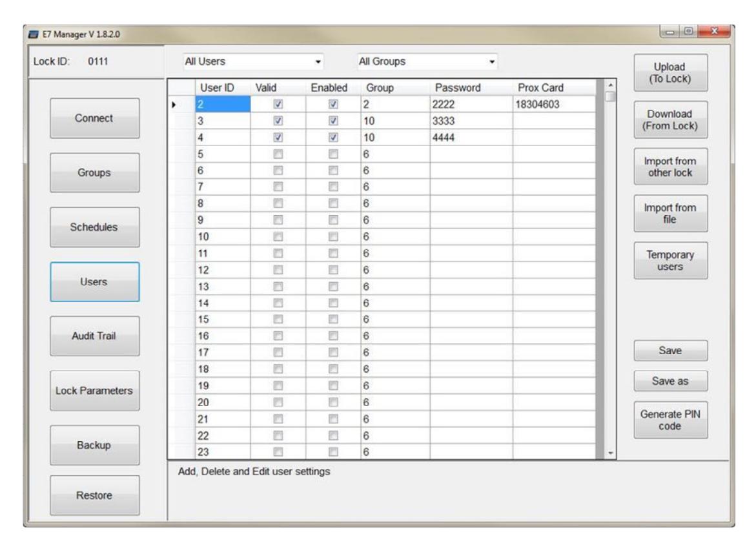The image size is (756, 545).
Task: Click the Lock ID value 0111
Action: 98,61
